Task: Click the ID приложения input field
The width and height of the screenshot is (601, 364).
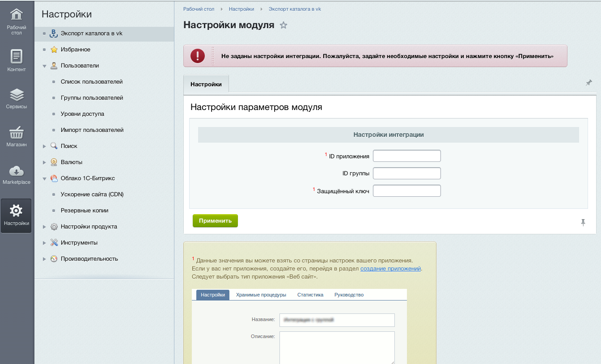Action: (x=406, y=156)
